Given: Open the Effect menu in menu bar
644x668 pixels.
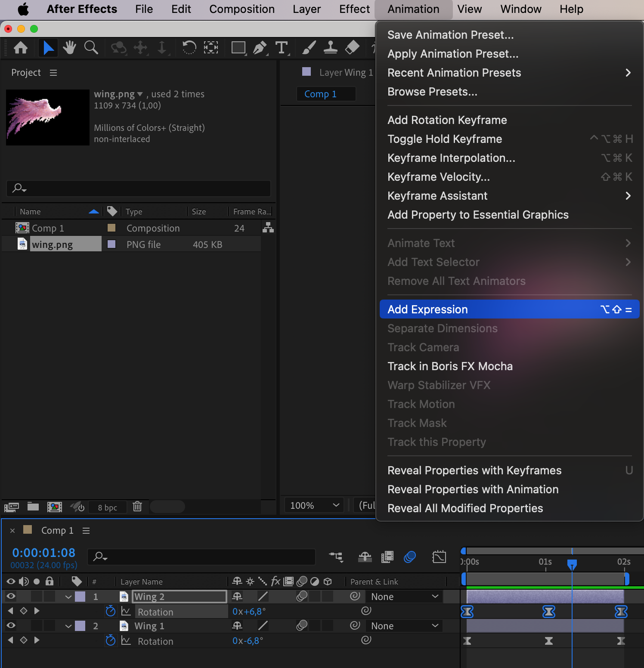Looking at the screenshot, I should (x=354, y=9).
